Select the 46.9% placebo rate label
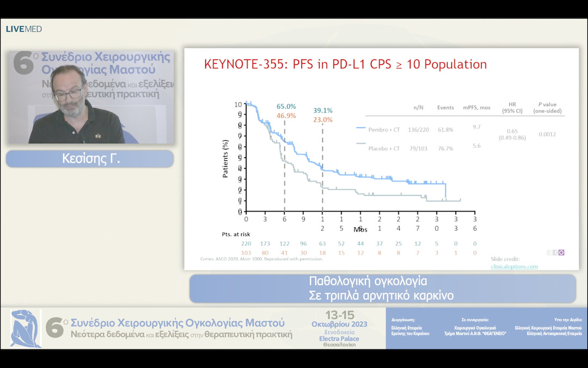 point(286,116)
